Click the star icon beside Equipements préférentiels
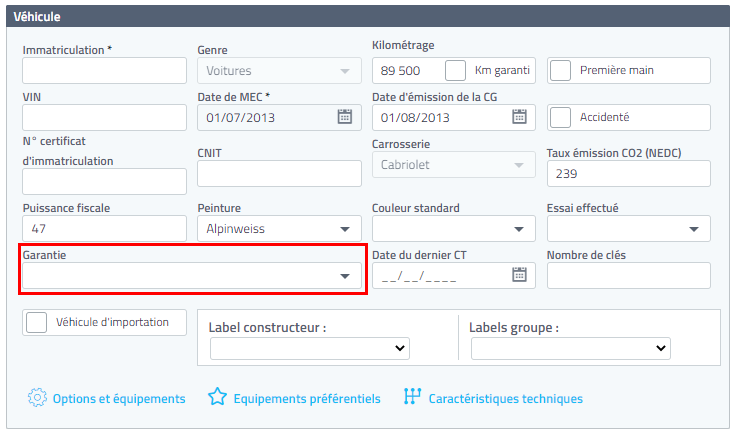The image size is (742, 434). [x=217, y=397]
